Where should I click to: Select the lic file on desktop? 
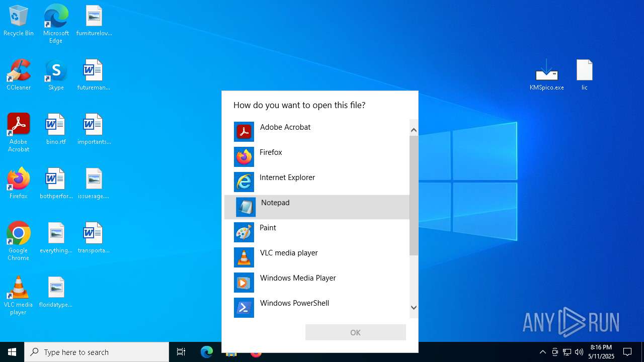click(x=585, y=75)
